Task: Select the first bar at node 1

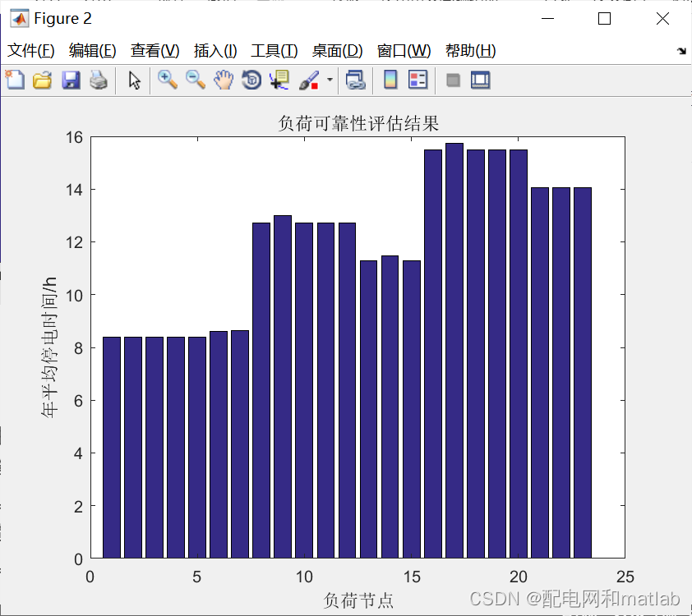Action: [x=112, y=448]
